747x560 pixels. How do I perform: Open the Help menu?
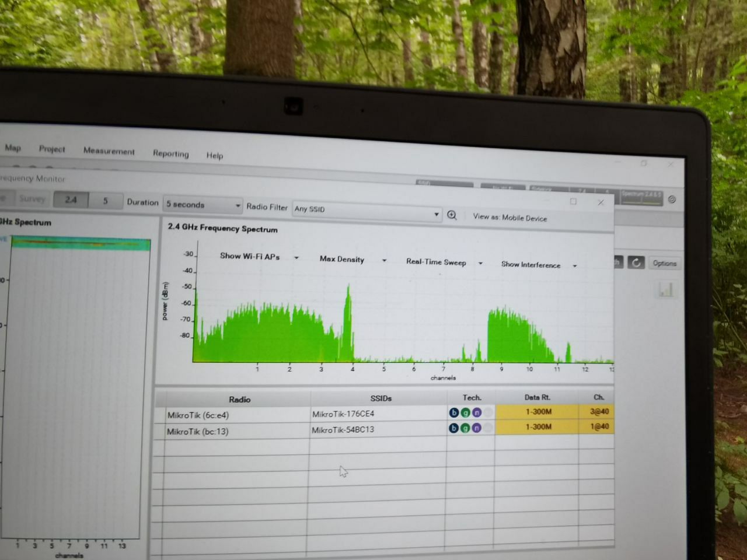pos(214,155)
